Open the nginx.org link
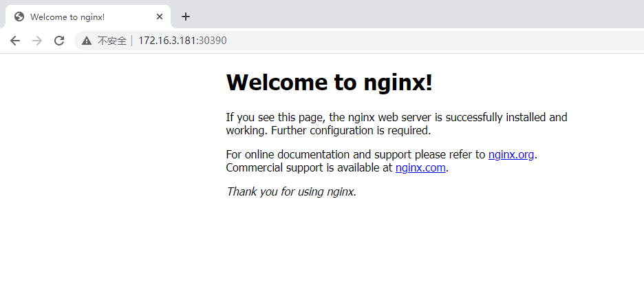The height and width of the screenshot is (281, 644). (x=511, y=154)
